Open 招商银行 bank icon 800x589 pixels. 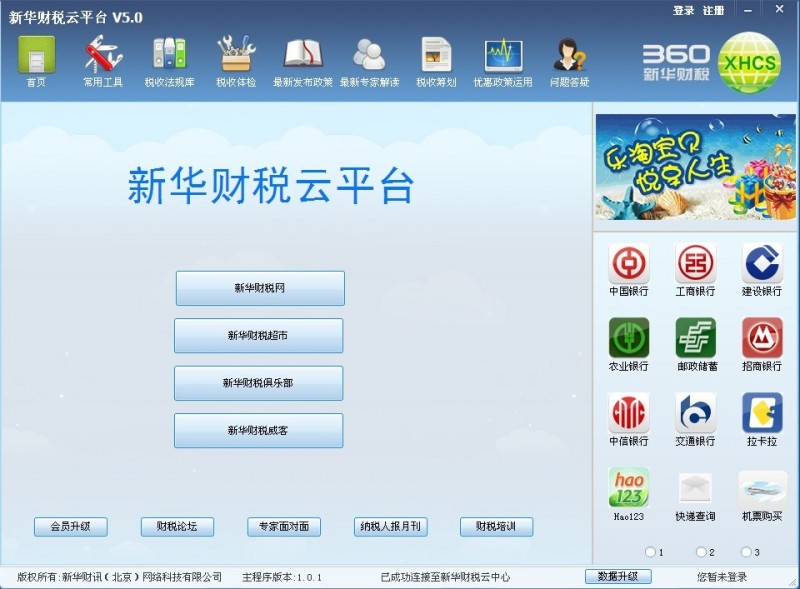click(762, 337)
